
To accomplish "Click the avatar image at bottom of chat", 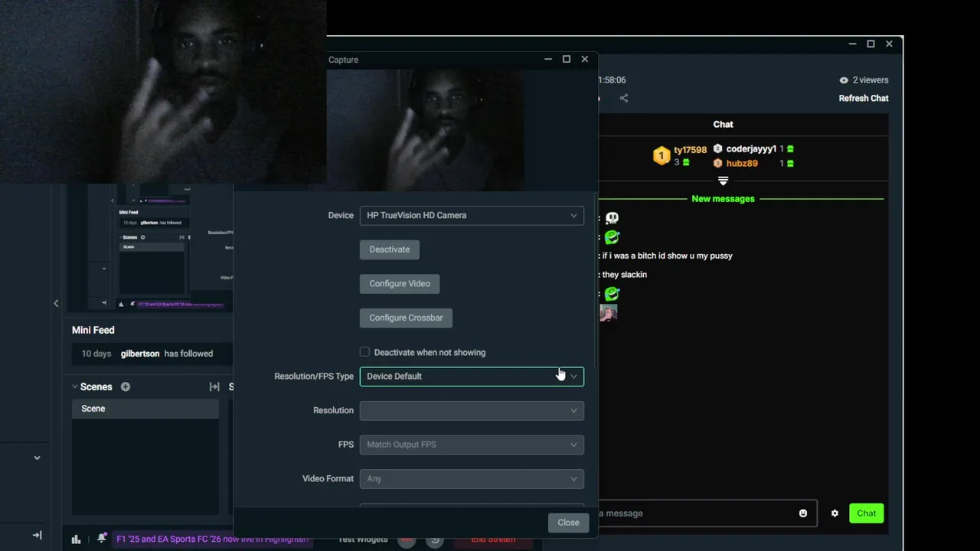I will click(609, 313).
